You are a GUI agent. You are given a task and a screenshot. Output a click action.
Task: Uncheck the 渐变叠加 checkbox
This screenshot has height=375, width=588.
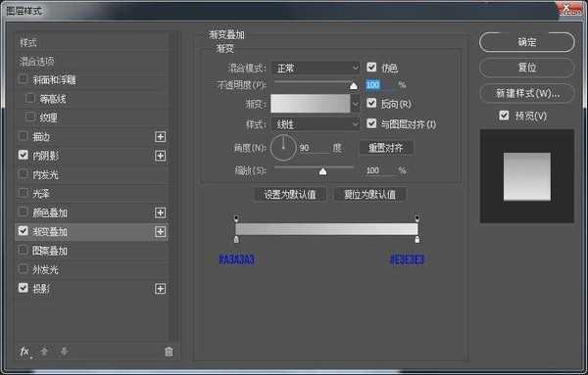(x=24, y=231)
